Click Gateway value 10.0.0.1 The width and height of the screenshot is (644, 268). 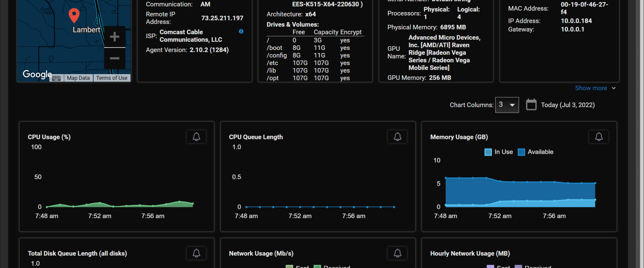pyautogui.click(x=573, y=29)
